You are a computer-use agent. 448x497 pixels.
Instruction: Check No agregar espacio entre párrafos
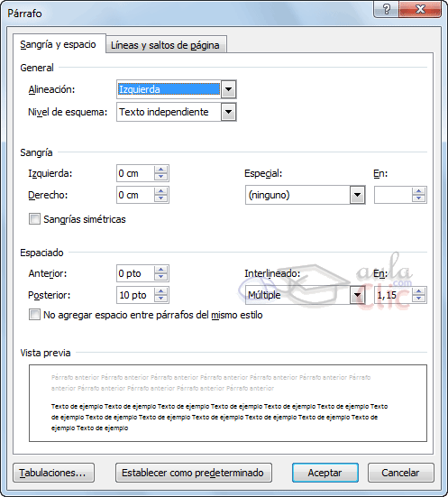click(x=34, y=315)
